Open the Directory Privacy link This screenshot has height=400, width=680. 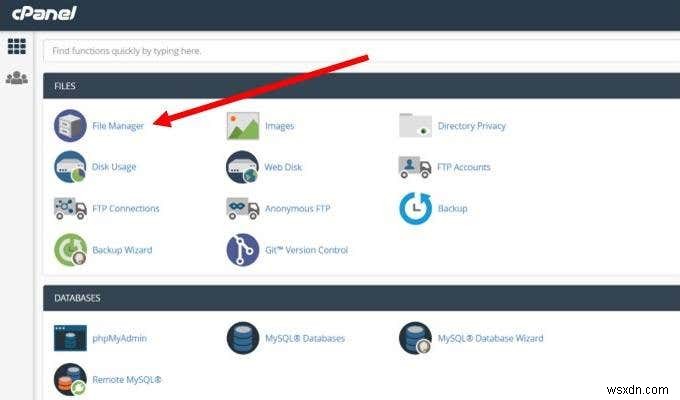point(472,126)
